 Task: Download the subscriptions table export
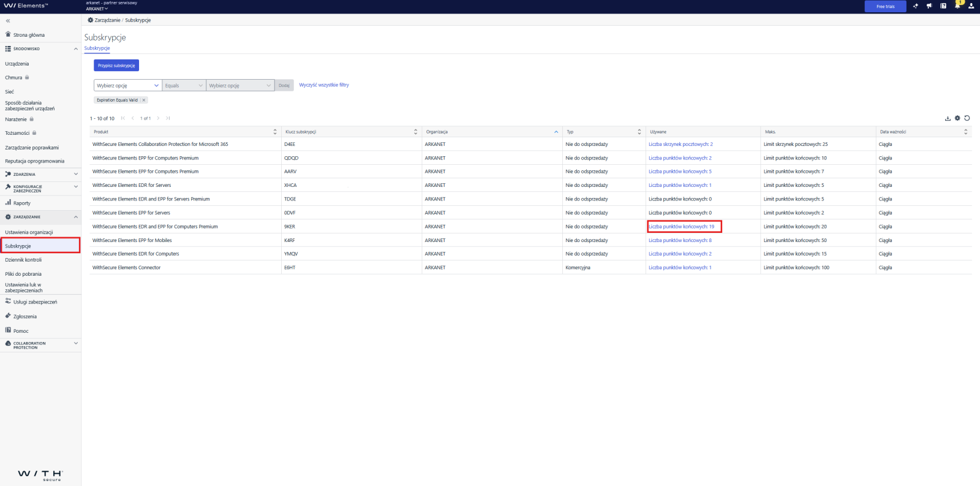(x=948, y=118)
